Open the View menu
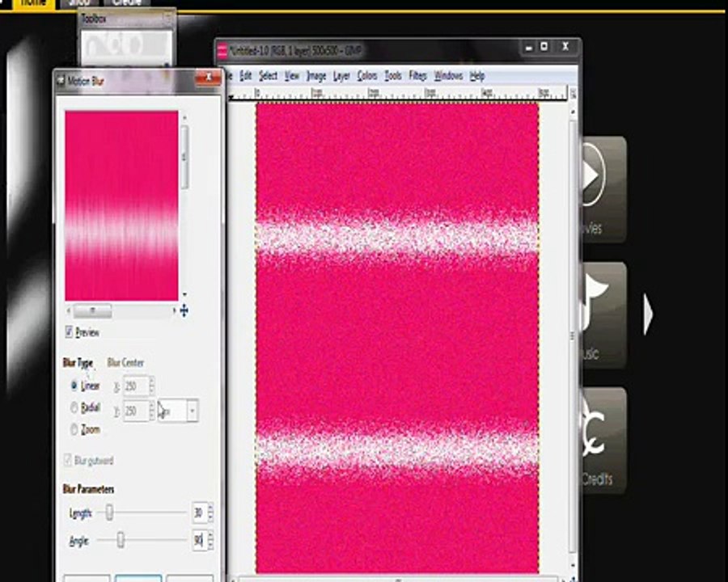This screenshot has width=728, height=582. (291, 76)
